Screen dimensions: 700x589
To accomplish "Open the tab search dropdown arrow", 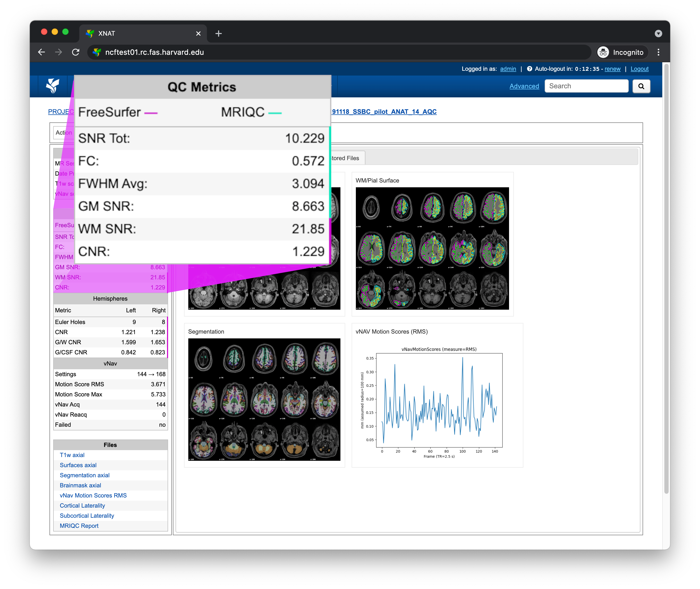I will pos(658,34).
